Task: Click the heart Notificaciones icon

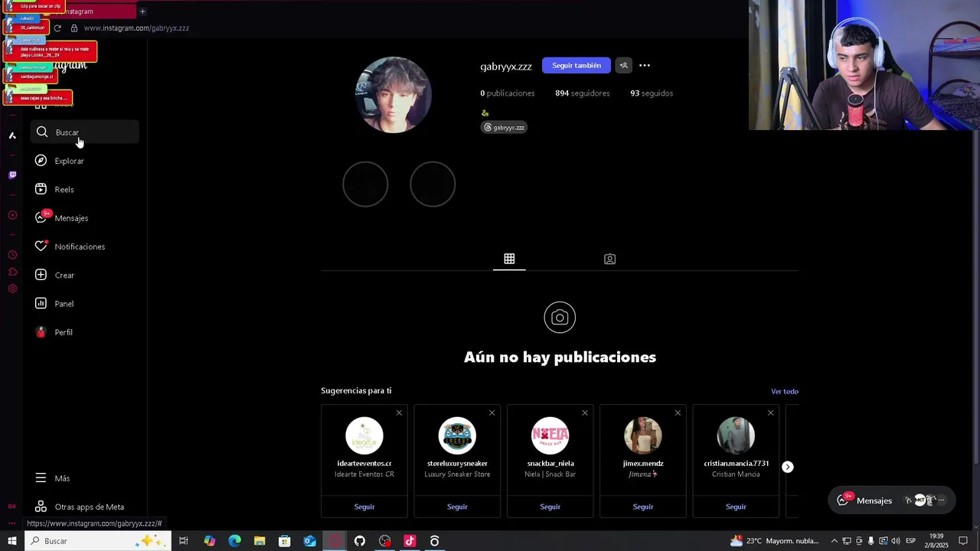Action: pyautogui.click(x=41, y=246)
